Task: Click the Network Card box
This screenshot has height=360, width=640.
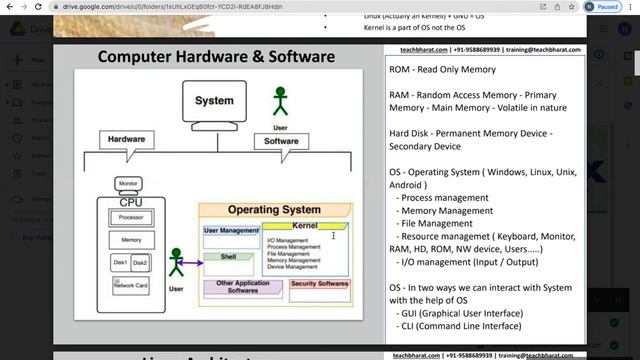Action: point(131,285)
